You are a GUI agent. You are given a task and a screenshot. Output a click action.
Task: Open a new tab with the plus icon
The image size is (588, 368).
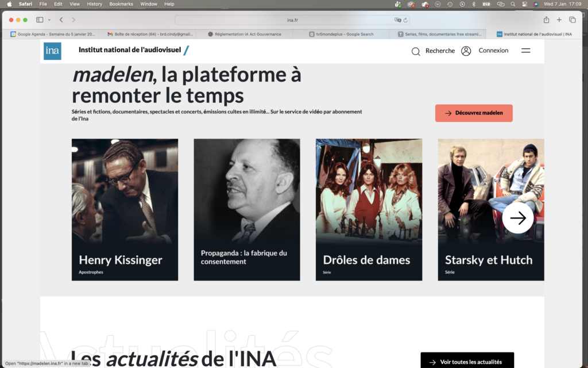coord(559,20)
